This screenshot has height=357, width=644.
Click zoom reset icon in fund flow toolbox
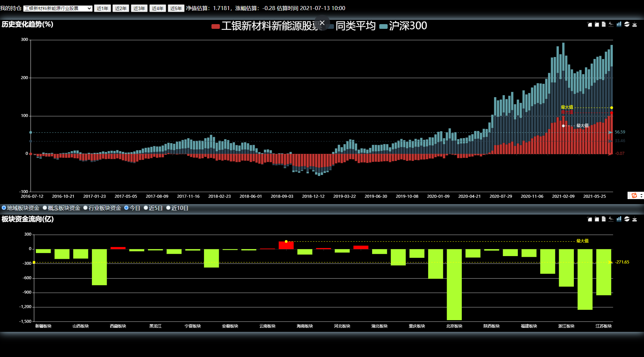click(x=597, y=219)
